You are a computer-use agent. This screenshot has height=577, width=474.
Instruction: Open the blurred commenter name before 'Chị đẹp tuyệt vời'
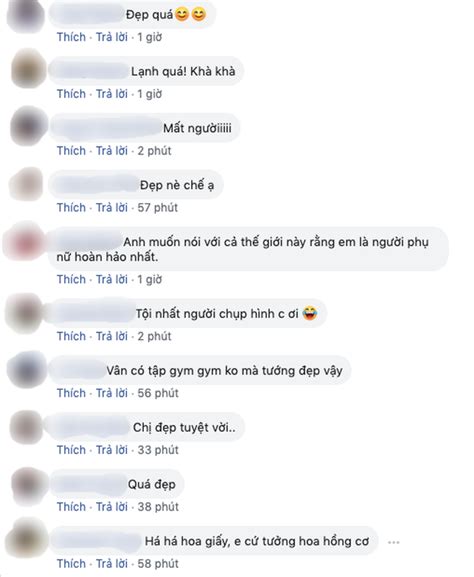tap(92, 428)
